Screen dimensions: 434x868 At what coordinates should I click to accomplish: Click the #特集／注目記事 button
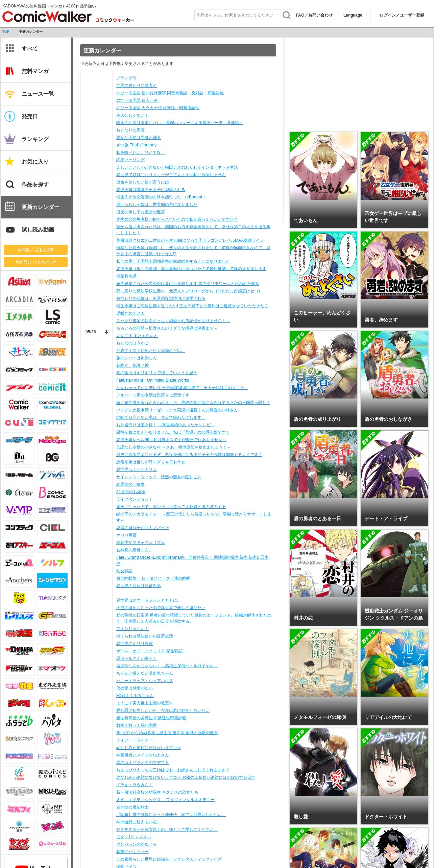tap(36, 250)
